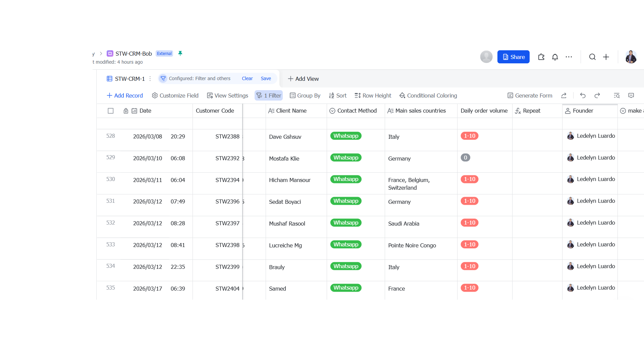Open the 1 Filter option
The width and height of the screenshot is (644, 362).
269,96
